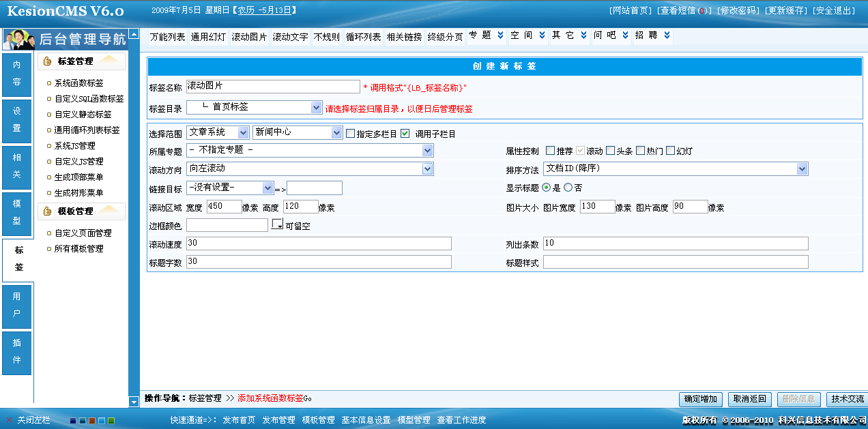Click the red X close-sidebar icon
The height and width of the screenshot is (429, 868).
point(9,420)
